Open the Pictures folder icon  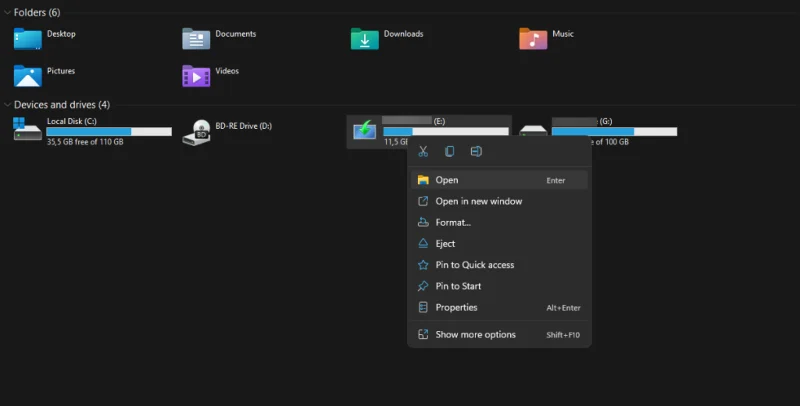(x=28, y=76)
